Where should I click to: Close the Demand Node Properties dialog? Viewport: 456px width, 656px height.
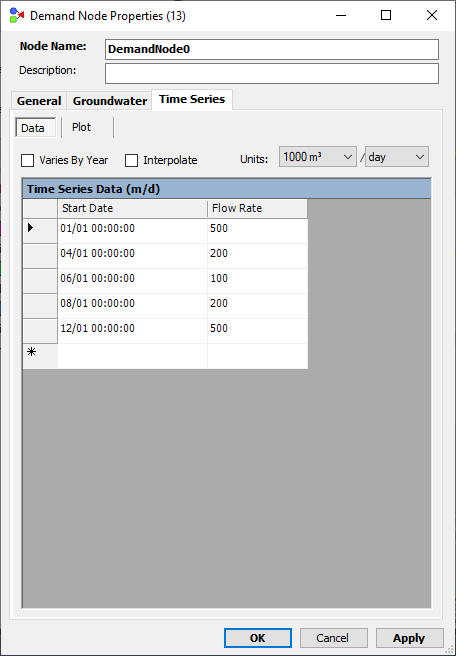click(x=432, y=15)
